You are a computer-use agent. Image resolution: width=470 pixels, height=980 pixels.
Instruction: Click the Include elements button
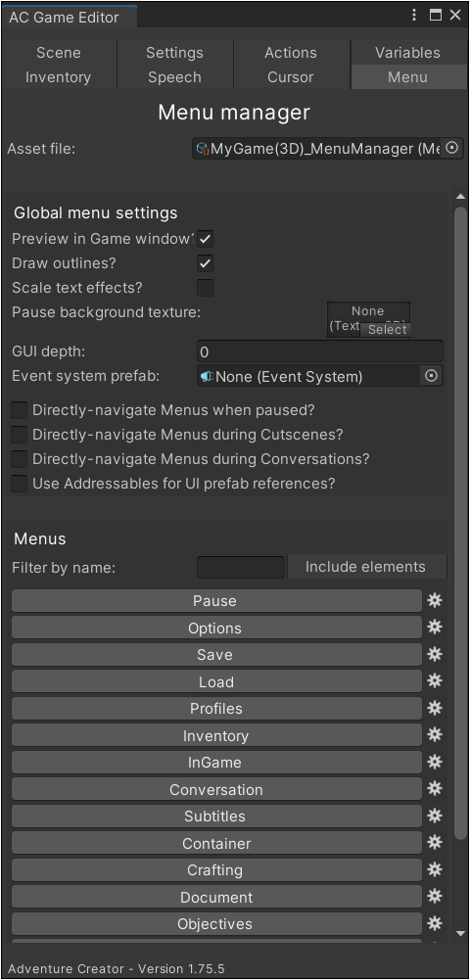pyautogui.click(x=367, y=567)
